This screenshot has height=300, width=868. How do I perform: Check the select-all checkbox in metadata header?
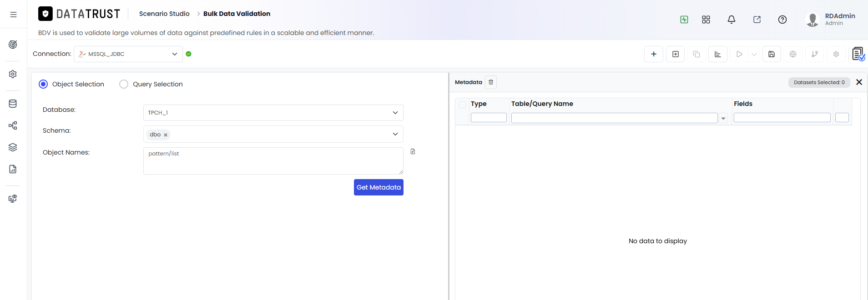click(463, 105)
